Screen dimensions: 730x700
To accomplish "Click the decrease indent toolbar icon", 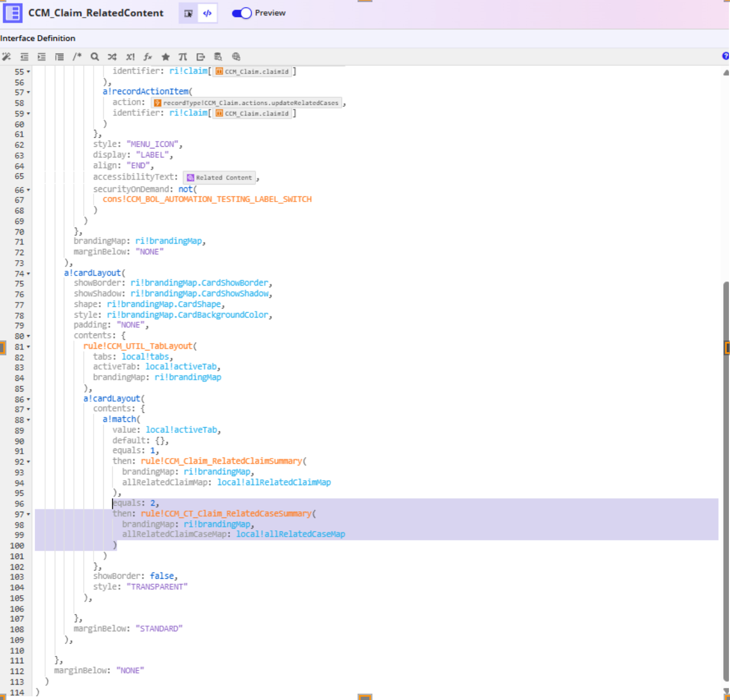I will point(24,57).
